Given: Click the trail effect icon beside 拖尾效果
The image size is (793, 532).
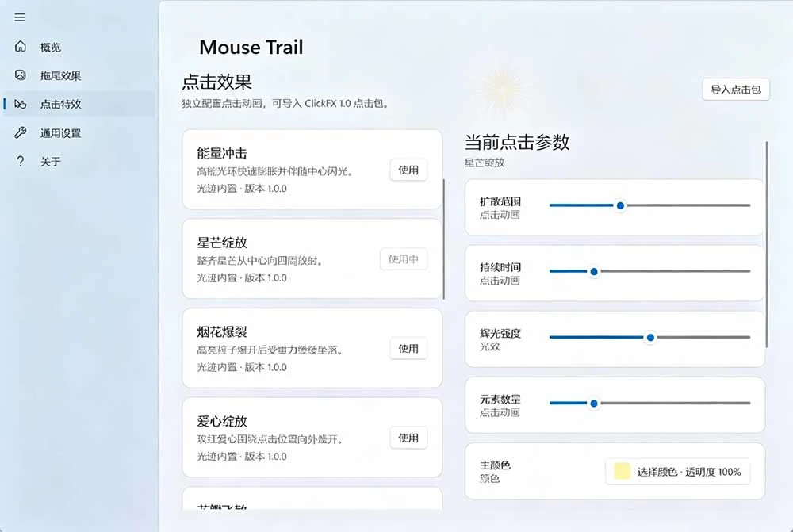Looking at the screenshot, I should [x=21, y=75].
